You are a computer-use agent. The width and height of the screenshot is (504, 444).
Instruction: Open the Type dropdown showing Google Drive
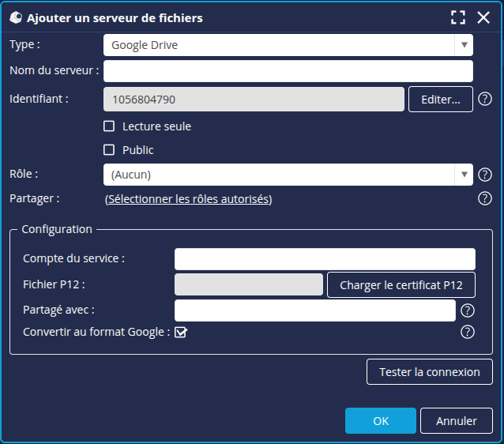(288, 45)
